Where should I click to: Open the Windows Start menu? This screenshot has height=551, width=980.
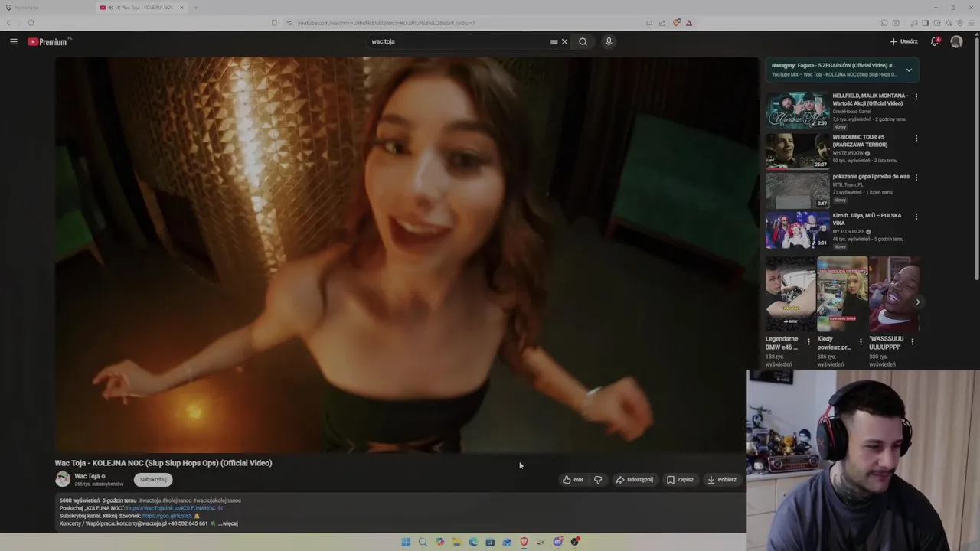[406, 542]
